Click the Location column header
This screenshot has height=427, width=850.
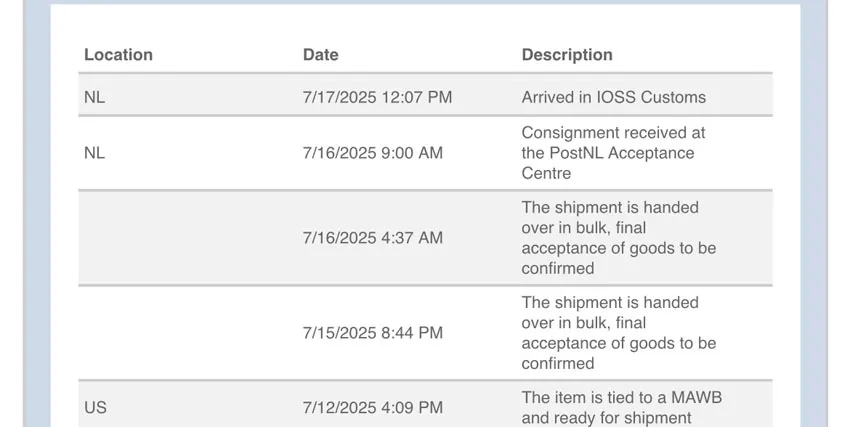coord(118,55)
